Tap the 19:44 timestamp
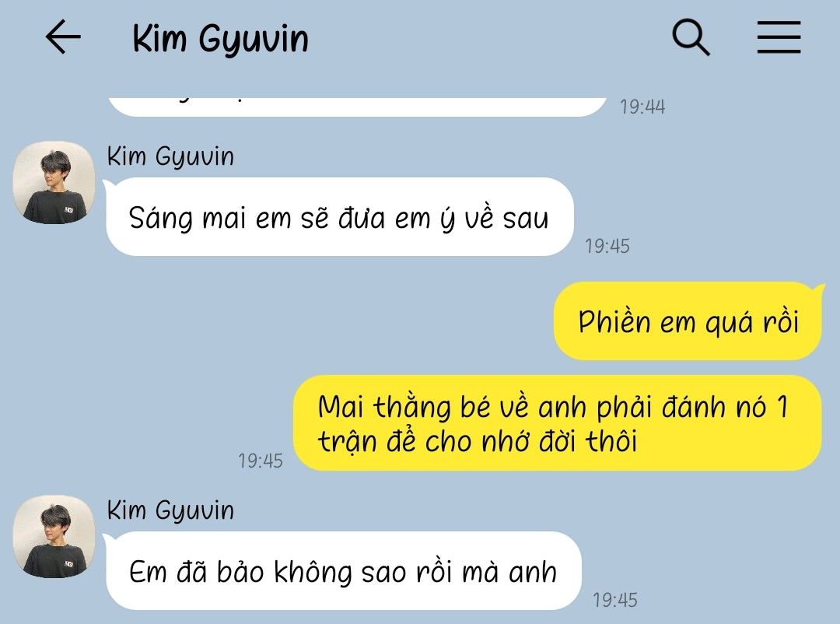Image resolution: width=840 pixels, height=624 pixels. point(642,107)
